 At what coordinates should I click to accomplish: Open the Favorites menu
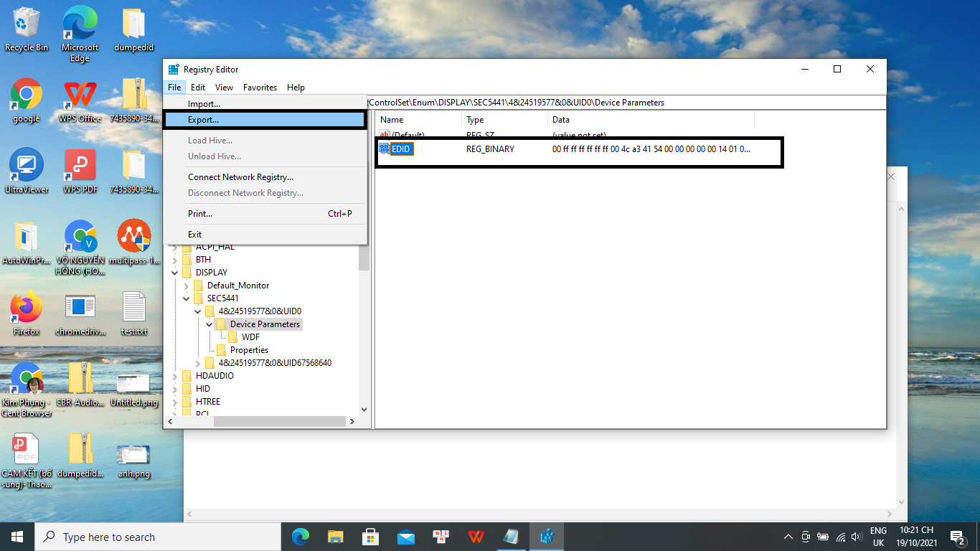pyautogui.click(x=260, y=88)
